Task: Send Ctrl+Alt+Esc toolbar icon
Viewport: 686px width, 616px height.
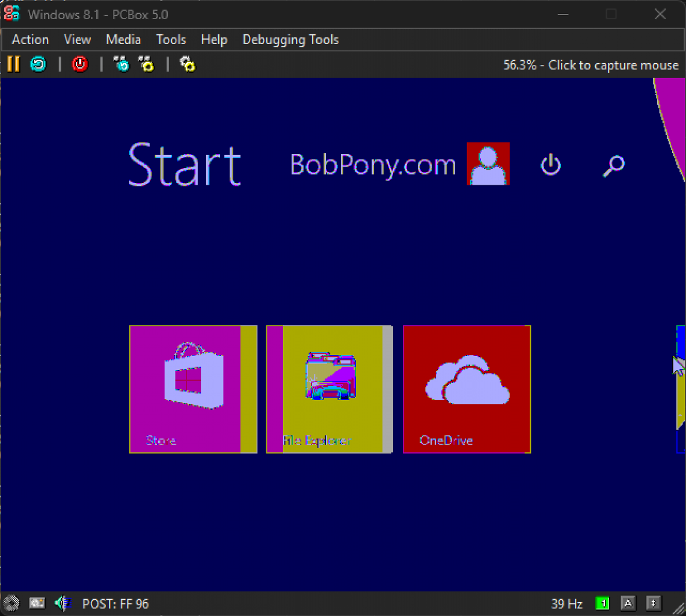Action: click(x=146, y=64)
